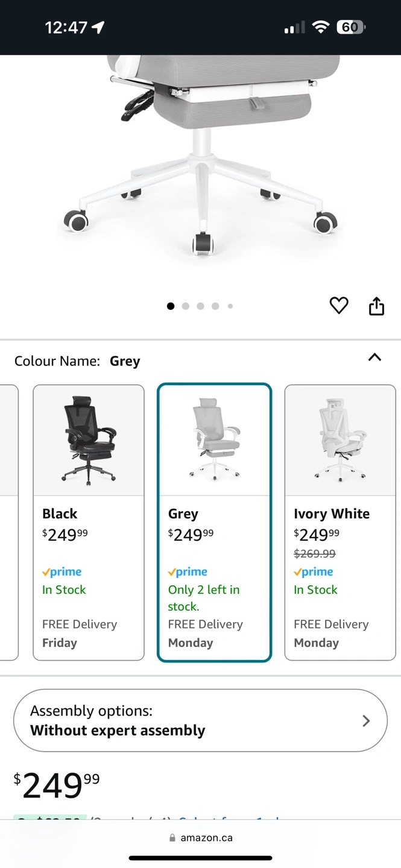Jump to the third image carousel dot
The height and width of the screenshot is (868, 401).
pyautogui.click(x=200, y=306)
